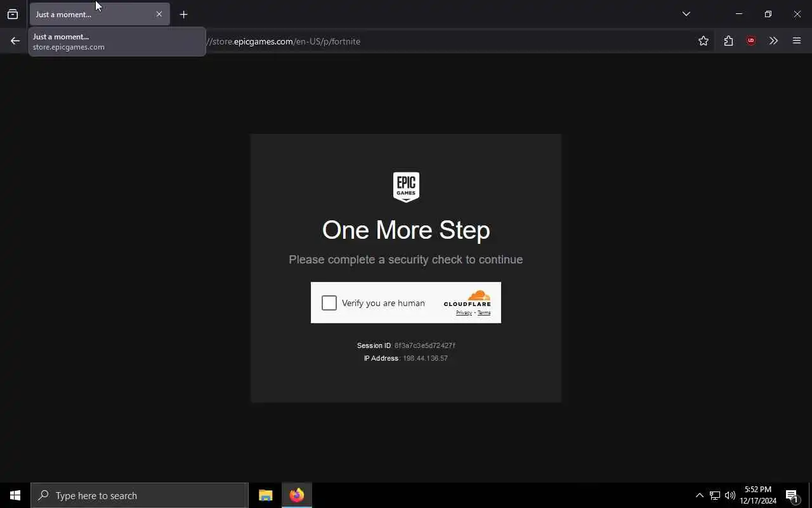
Task: Click the Type here to search box
Action: [x=140, y=495]
